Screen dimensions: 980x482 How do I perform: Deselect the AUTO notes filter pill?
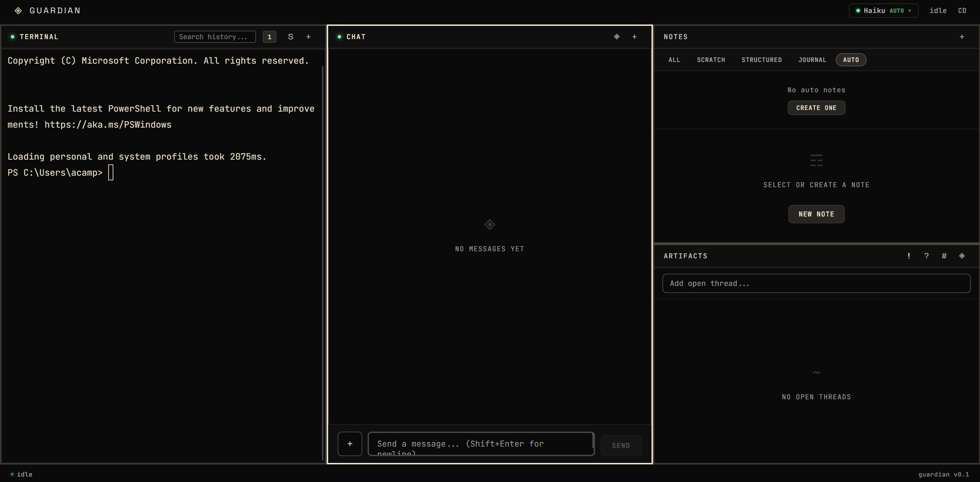click(851, 60)
